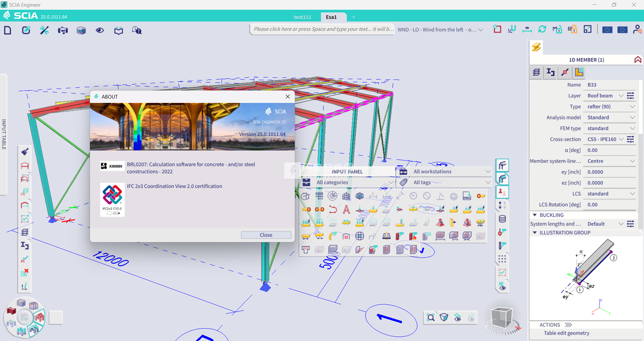Image resolution: width=644 pixels, height=341 pixels.
Task: Close the ABOUT dialog with X
Action: pos(288,96)
